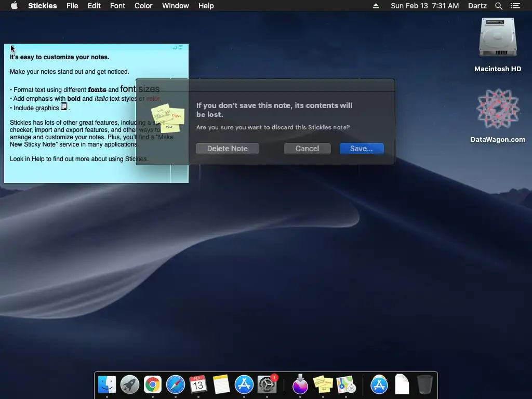Launch Google Chrome from the Dock
Image resolution: width=532 pixels, height=399 pixels.
[x=153, y=384]
